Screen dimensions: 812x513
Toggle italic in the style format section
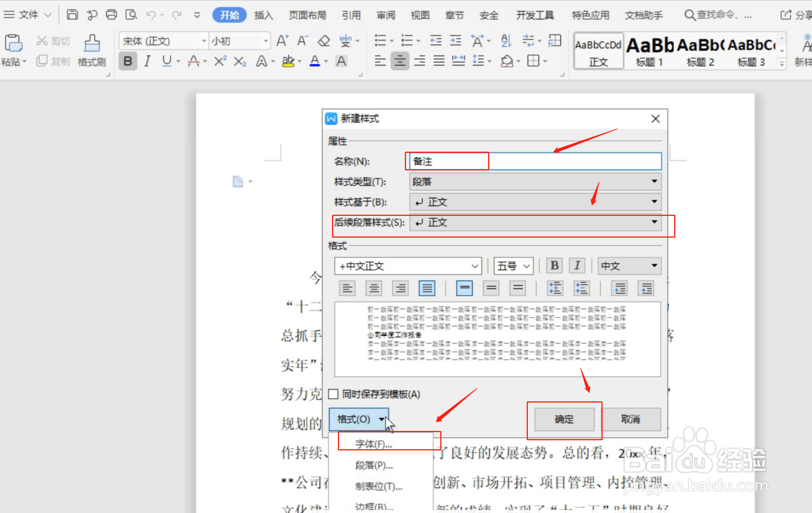pyautogui.click(x=577, y=266)
